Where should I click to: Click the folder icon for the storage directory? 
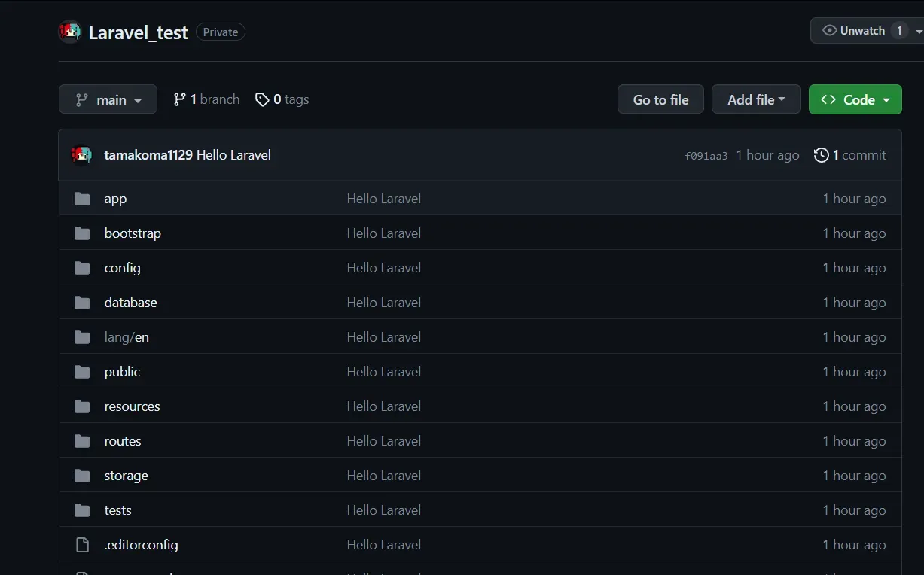click(82, 476)
